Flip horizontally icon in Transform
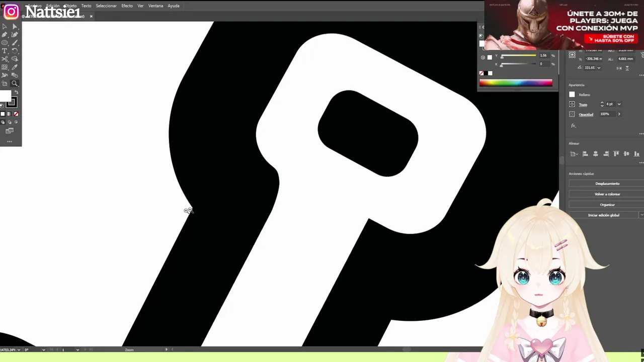 619,68
